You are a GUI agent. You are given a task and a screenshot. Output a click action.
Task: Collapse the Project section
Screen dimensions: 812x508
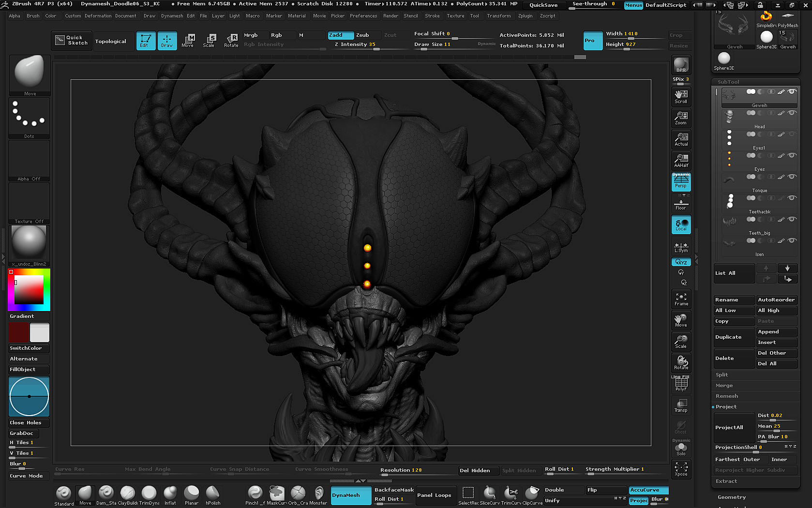click(726, 406)
